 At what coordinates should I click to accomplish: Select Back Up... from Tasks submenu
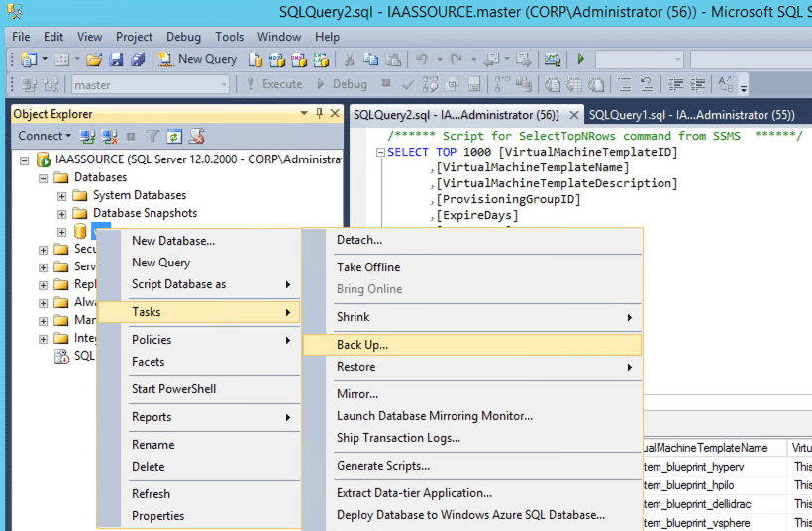click(x=362, y=345)
